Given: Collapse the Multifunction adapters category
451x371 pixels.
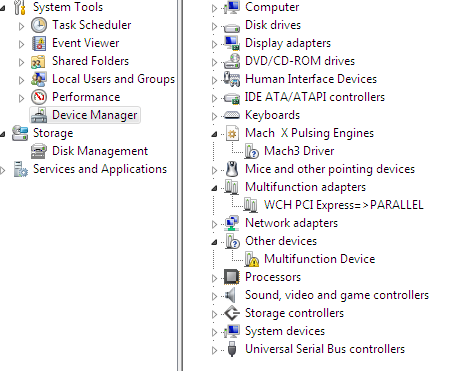Looking at the screenshot, I should (214, 188).
